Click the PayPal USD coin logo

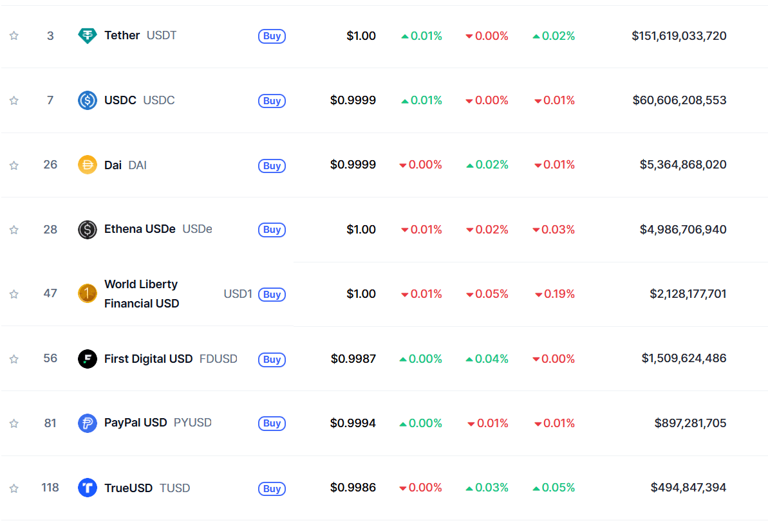pyautogui.click(x=87, y=423)
